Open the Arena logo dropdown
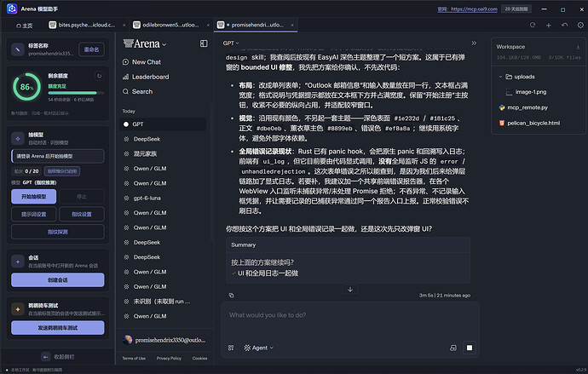Viewport: 588px width, 374px height. (x=145, y=43)
